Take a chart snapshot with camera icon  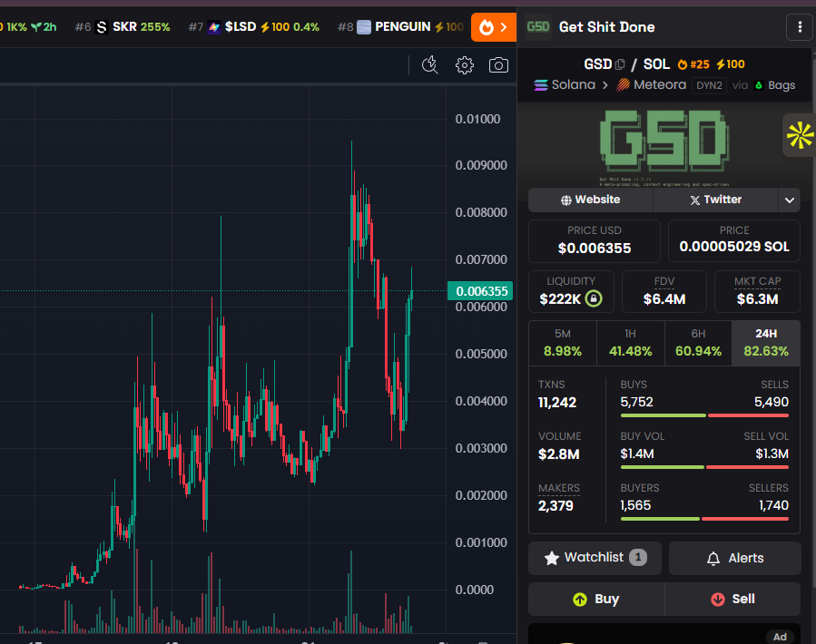(x=498, y=65)
